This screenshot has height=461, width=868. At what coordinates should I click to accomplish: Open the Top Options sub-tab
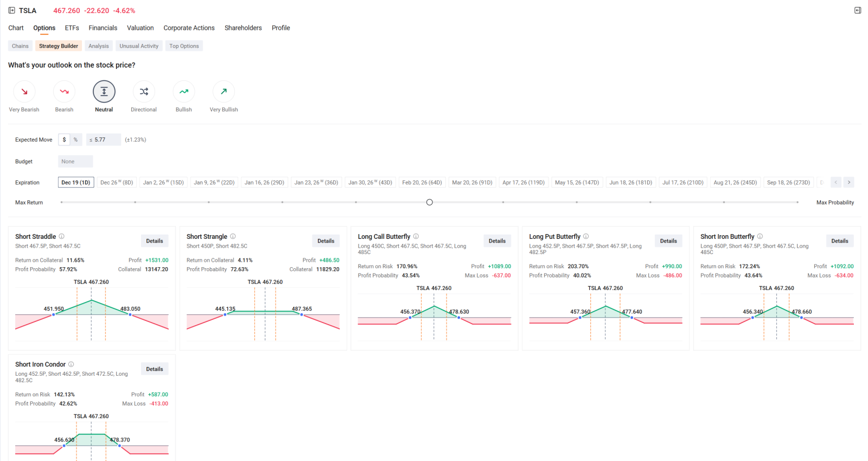pos(184,46)
